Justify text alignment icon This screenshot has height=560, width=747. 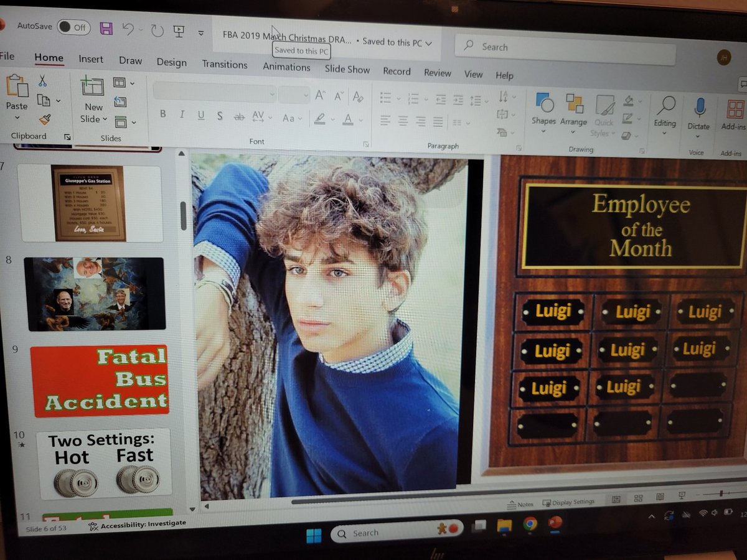coord(438,122)
